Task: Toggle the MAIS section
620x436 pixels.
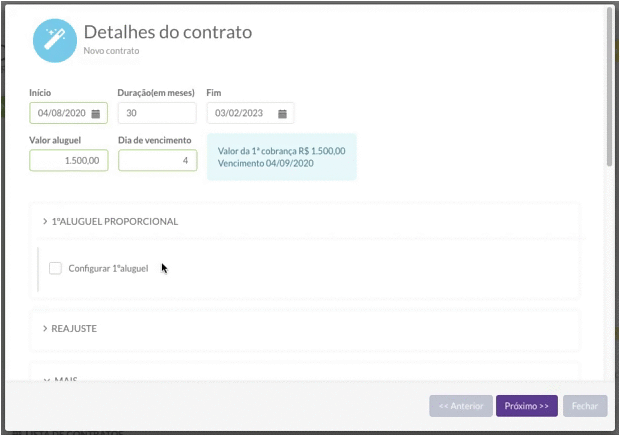Action: click(60, 380)
